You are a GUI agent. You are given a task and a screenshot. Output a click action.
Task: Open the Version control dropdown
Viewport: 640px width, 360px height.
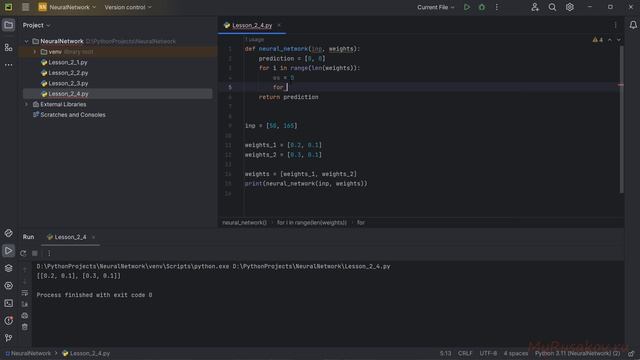pos(128,7)
